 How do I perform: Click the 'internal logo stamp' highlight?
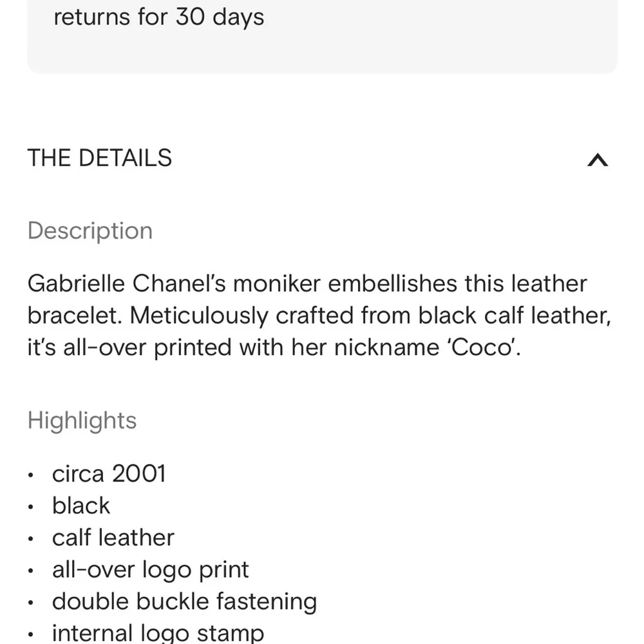pos(158,633)
